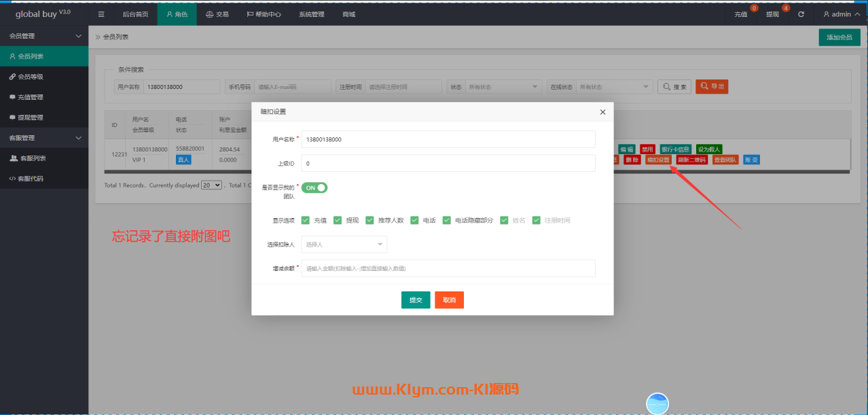Switch to the 系统管理 top menu
The width and height of the screenshot is (868, 415).
[x=312, y=14]
